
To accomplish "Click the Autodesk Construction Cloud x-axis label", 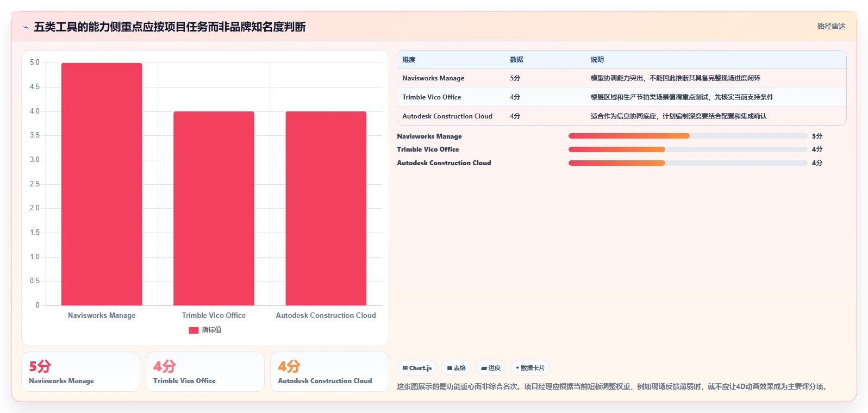I will tap(326, 315).
